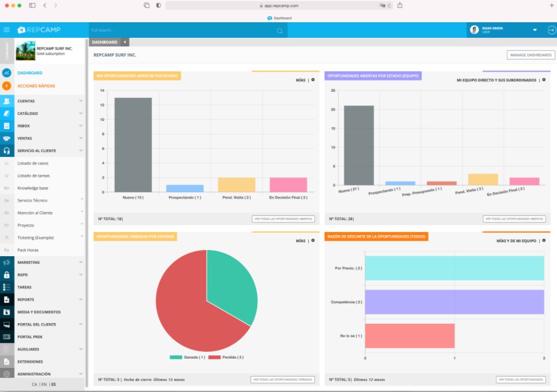Select the RGPD padlock icon

tap(6, 275)
